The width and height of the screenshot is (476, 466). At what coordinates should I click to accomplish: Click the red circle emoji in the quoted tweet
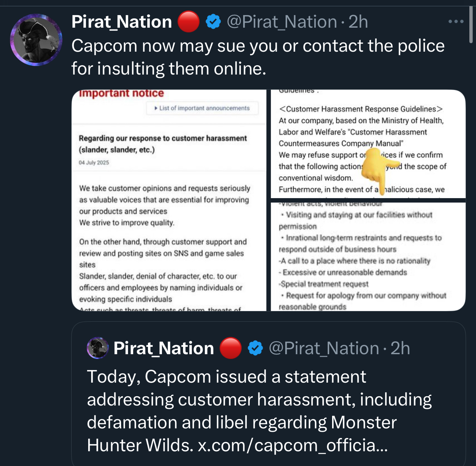tap(230, 348)
